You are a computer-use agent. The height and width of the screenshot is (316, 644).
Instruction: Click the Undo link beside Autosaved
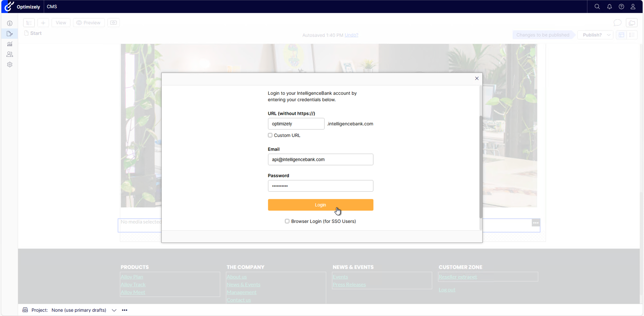(351, 35)
